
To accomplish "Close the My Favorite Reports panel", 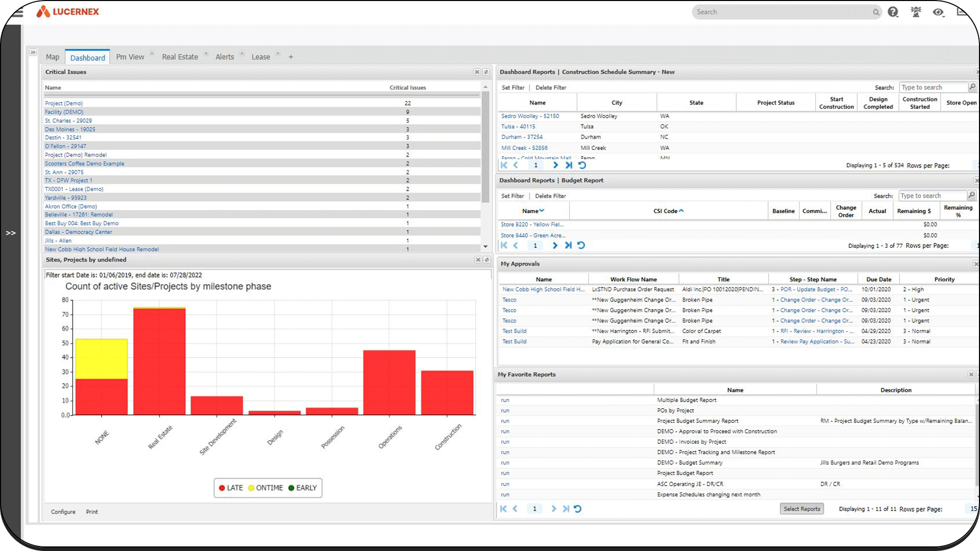I will point(971,374).
